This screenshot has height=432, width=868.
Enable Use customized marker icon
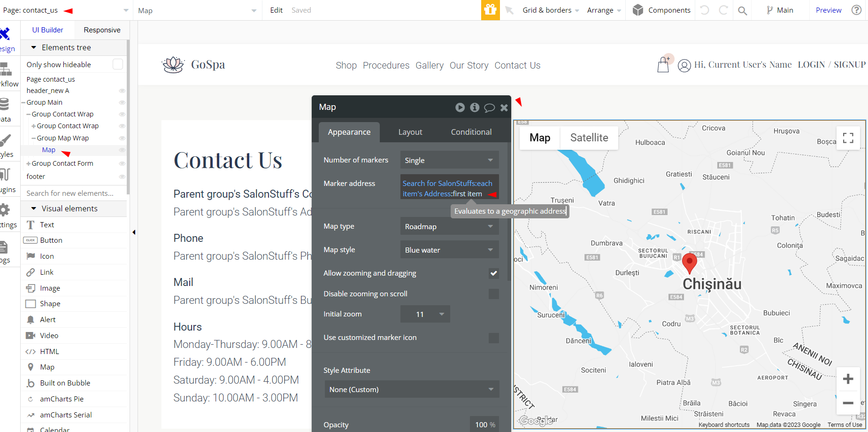[493, 338]
